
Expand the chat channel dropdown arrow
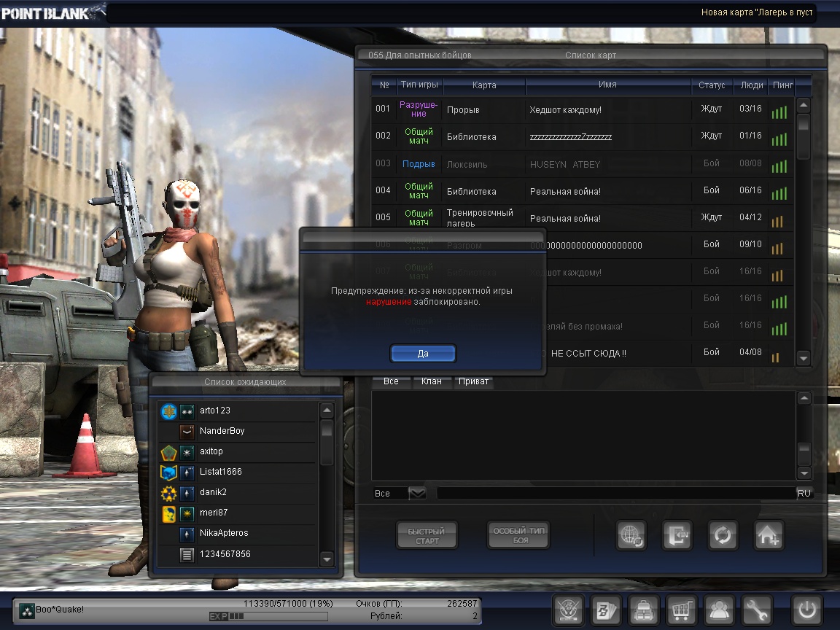417,494
